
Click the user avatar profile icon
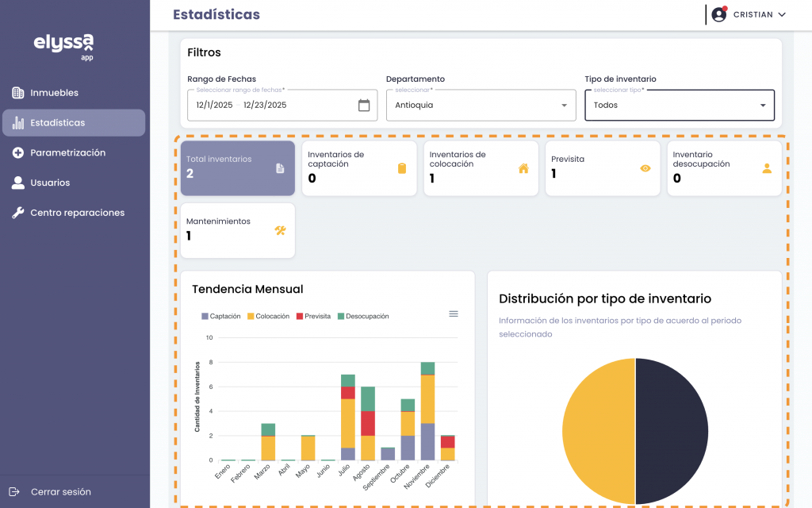pos(719,14)
